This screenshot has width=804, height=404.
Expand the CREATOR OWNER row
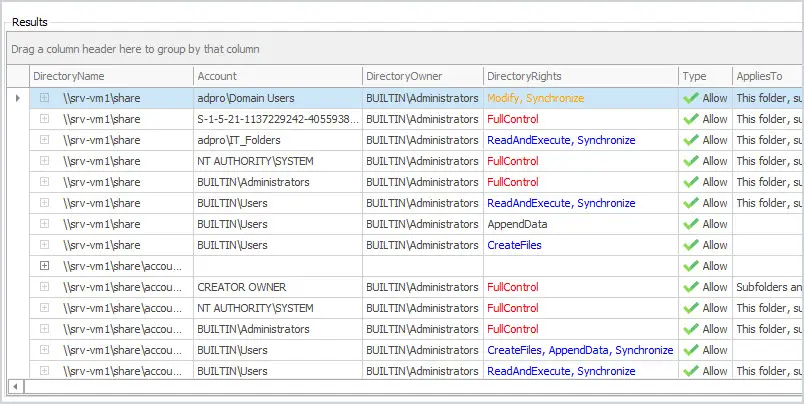(45, 287)
